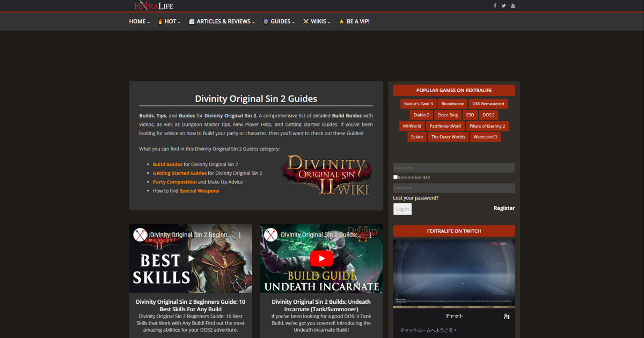The height and width of the screenshot is (338, 644).
Task: Click the flame icon next to HOT
Action: (x=160, y=21)
